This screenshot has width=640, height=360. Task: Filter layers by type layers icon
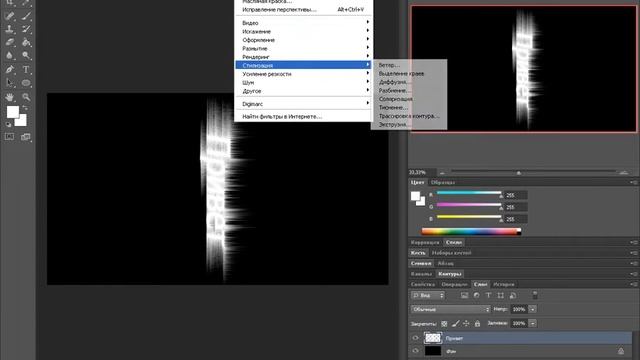pos(489,295)
